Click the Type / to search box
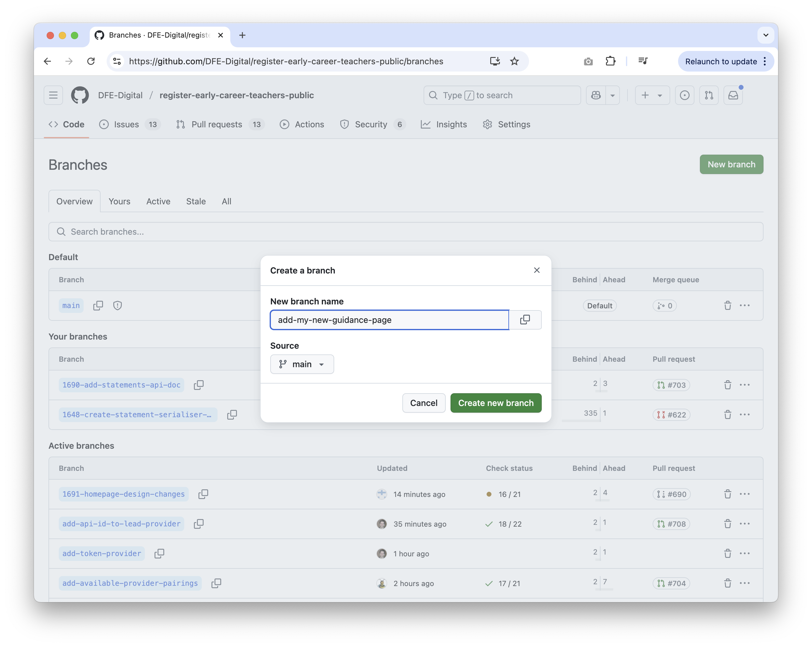812x647 pixels. [x=502, y=95]
